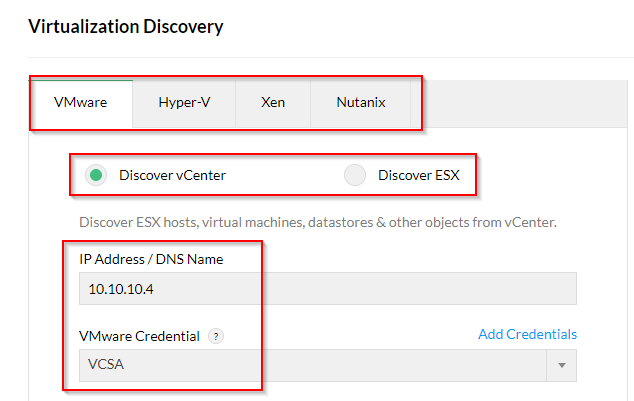Click the Virtualization Discovery heading
This screenshot has width=634, height=401.
(126, 27)
